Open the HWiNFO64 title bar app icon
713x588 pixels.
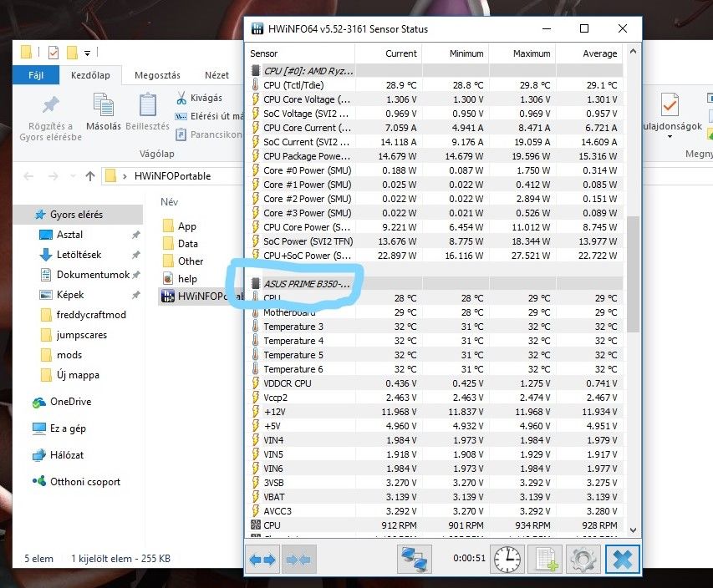pos(257,28)
